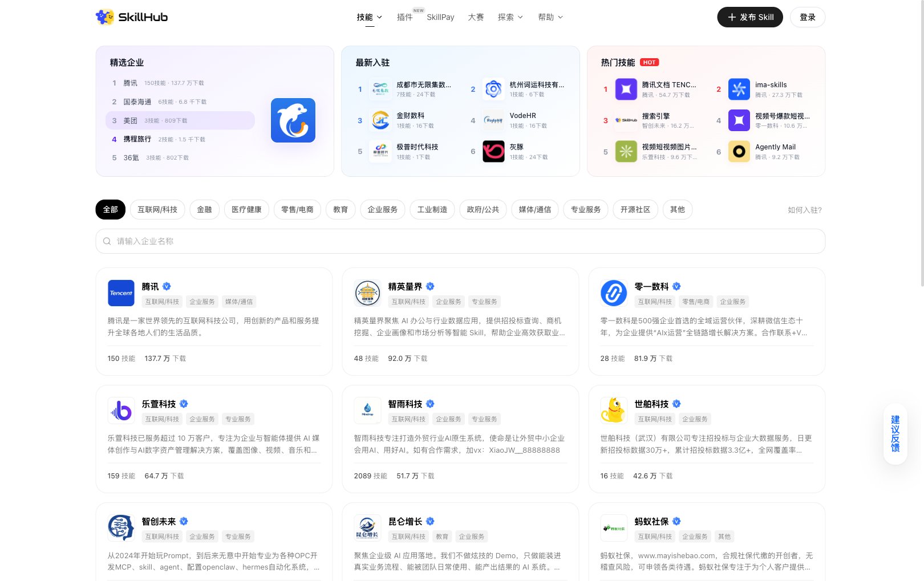The width and height of the screenshot is (924, 581).
Task: Select 36氪 in the featured list
Action: click(x=180, y=157)
